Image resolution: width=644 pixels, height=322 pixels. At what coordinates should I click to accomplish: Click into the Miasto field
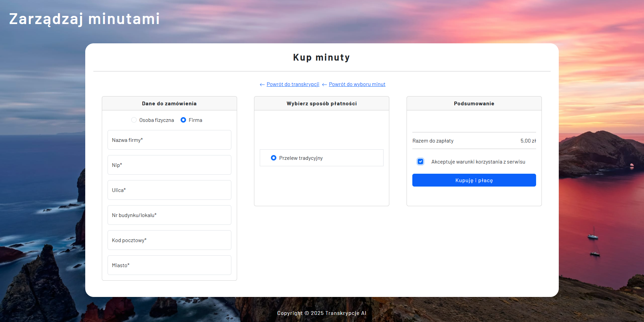pyautogui.click(x=169, y=265)
